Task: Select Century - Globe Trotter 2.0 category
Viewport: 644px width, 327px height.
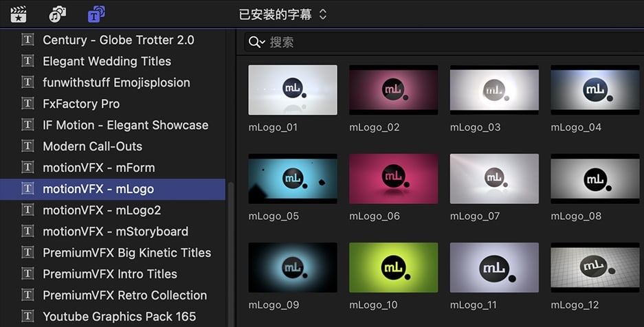Action: click(x=113, y=40)
